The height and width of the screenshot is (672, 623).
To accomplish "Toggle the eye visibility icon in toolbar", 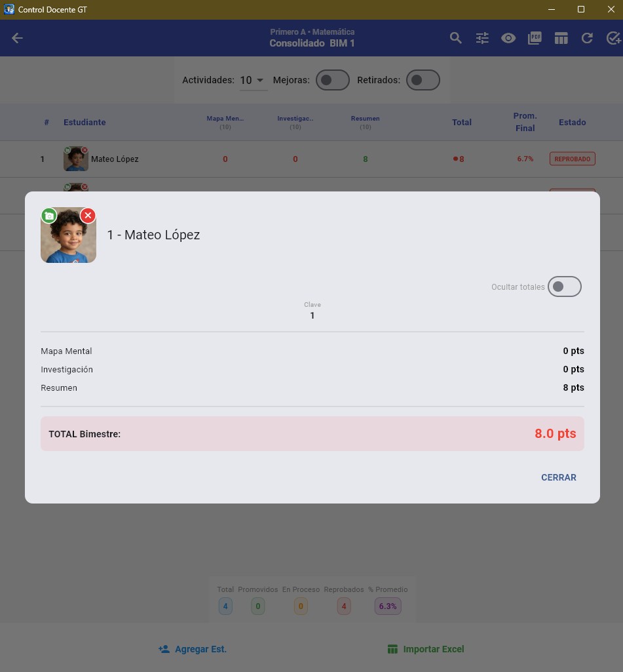I will (508, 38).
